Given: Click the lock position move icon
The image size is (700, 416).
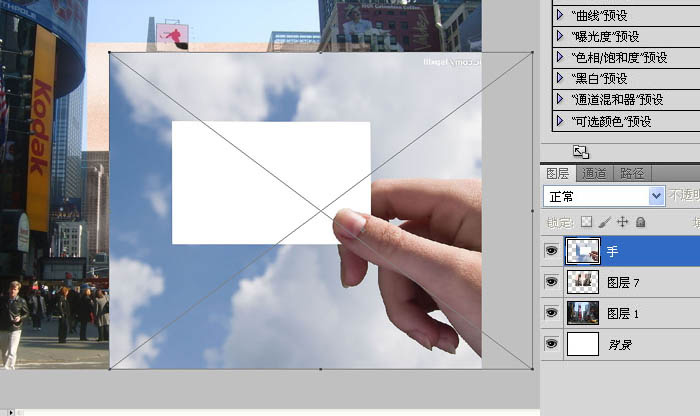Looking at the screenshot, I should click(x=622, y=221).
